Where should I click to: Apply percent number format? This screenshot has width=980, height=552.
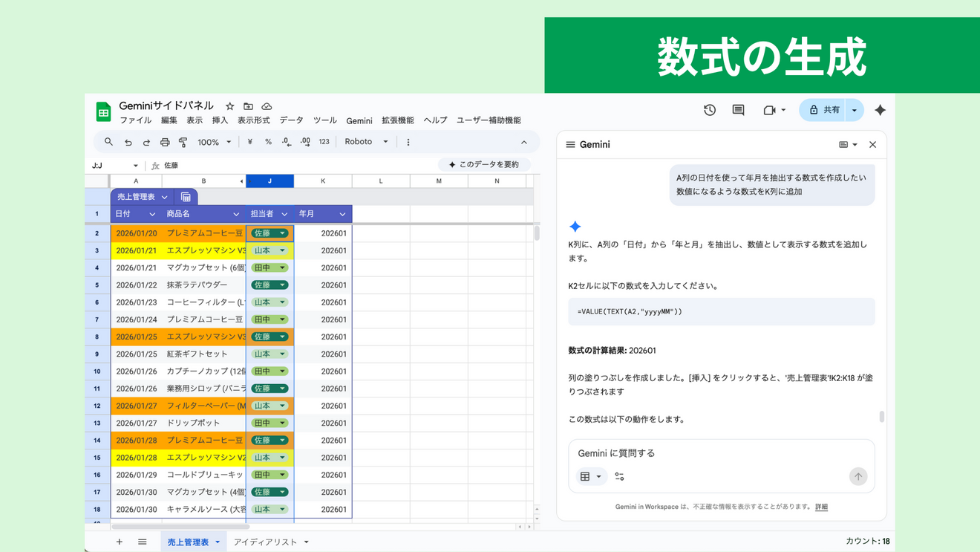pos(268,142)
